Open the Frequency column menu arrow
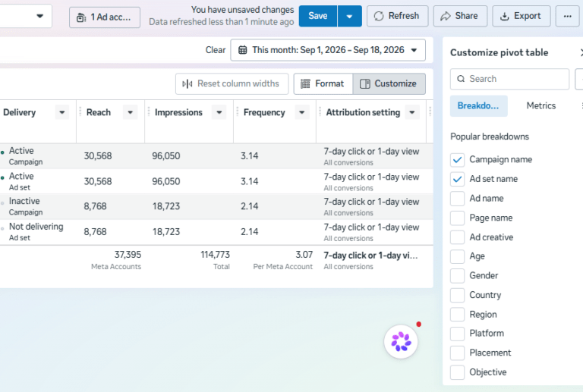 pos(302,112)
